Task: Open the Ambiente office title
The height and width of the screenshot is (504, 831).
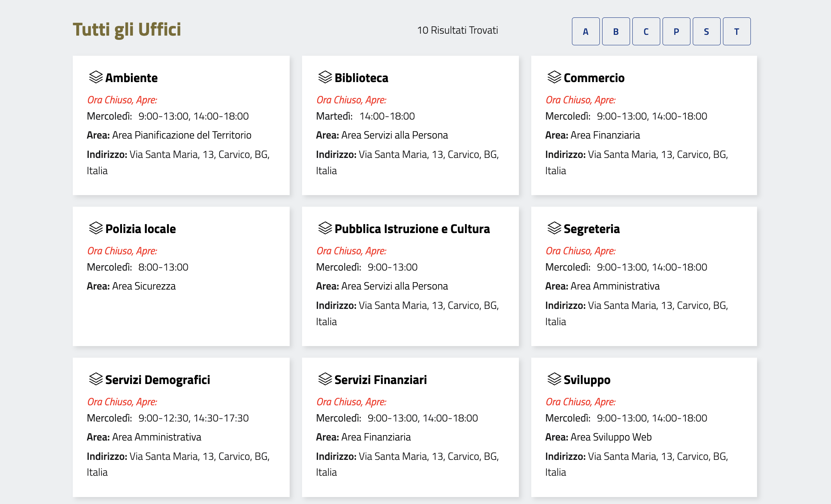Action: tap(131, 78)
